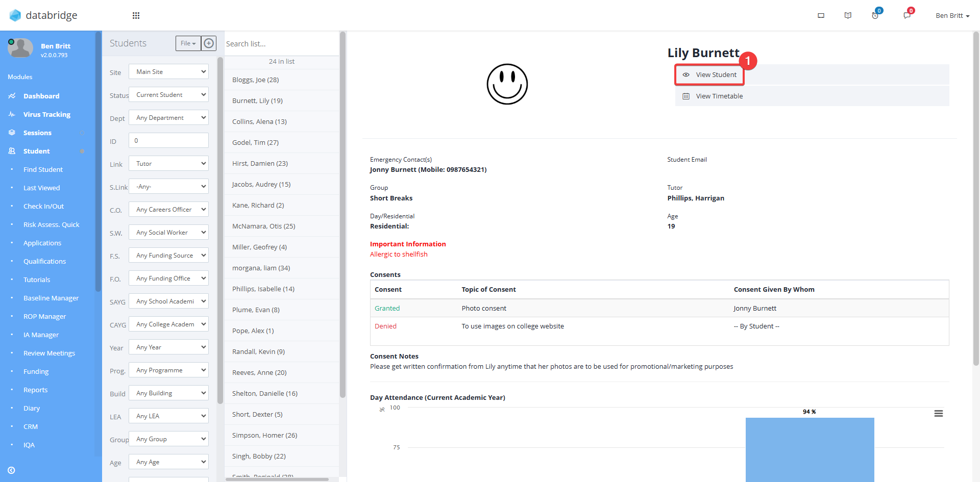This screenshot has width=980, height=482.
Task: Open Qualifications menu item
Action: (x=44, y=261)
